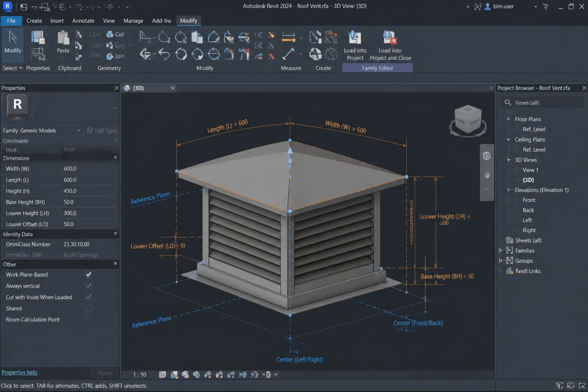The width and height of the screenshot is (588, 392).
Task: Open the Select panel dropdown
Action: point(12,68)
